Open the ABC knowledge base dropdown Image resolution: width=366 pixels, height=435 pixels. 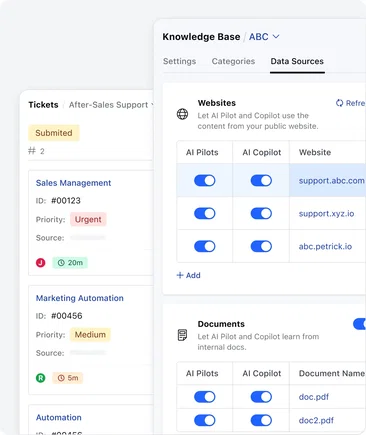[264, 37]
